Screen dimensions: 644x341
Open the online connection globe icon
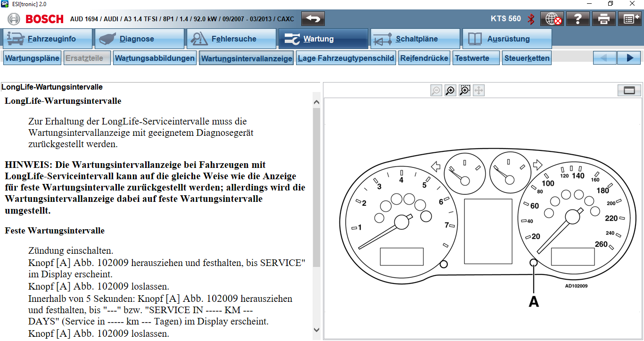coord(552,19)
